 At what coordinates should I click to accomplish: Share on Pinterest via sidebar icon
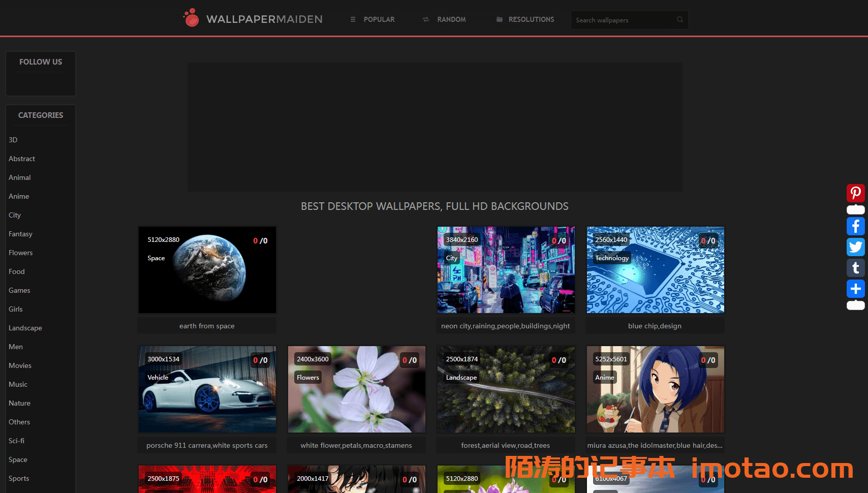855,193
